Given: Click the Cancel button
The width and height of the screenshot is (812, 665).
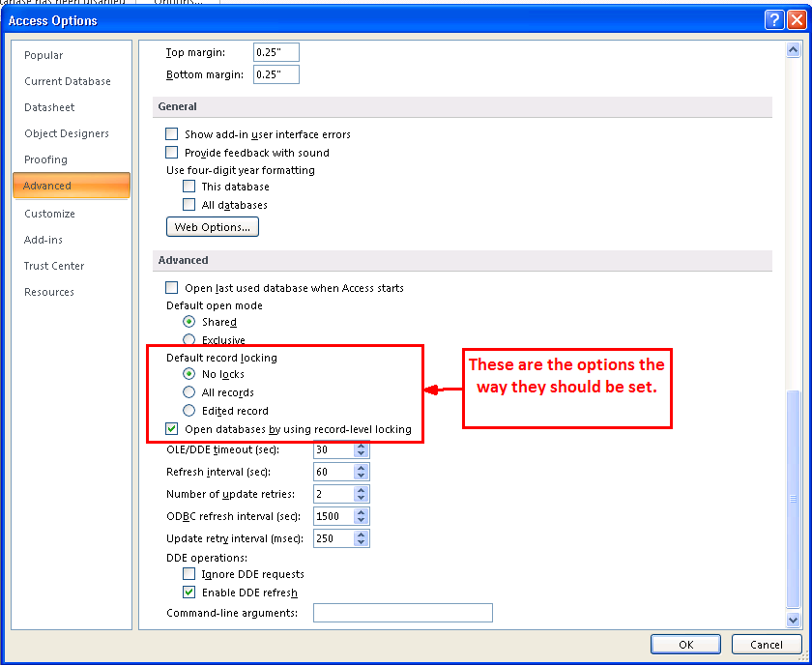Looking at the screenshot, I should [x=767, y=645].
